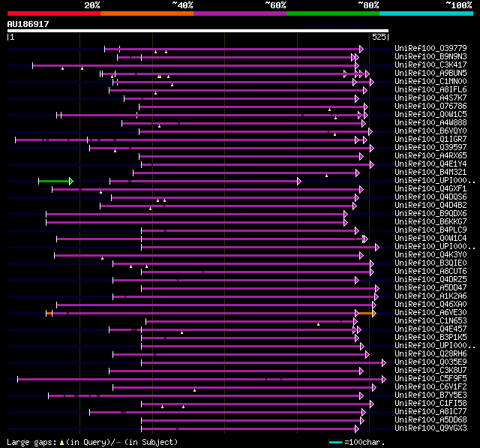Click the UniRef100_C6V1F2 label
The image size is (480, 448).
point(430,387)
